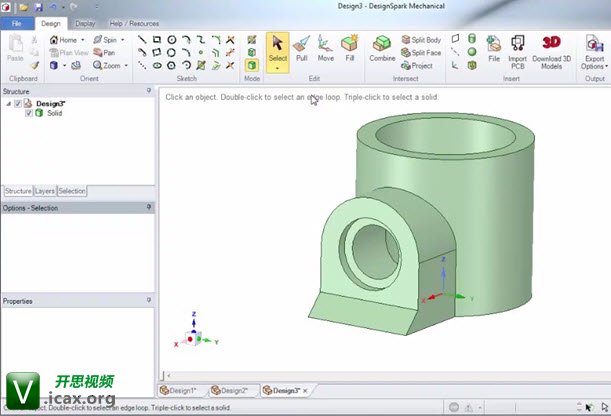Uncheck the Solid body checkbox

(x=28, y=113)
